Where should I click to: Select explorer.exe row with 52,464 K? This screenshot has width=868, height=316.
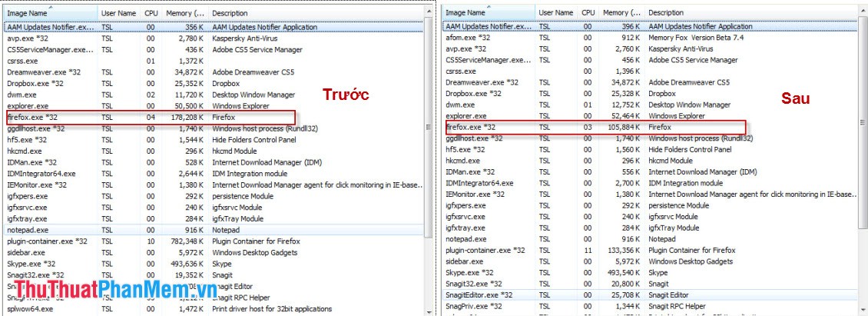651,116
